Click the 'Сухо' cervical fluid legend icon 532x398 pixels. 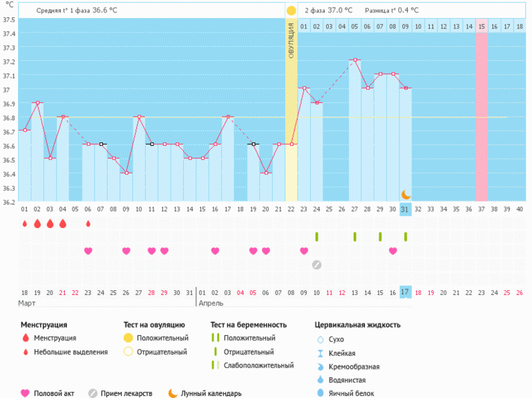(x=320, y=340)
